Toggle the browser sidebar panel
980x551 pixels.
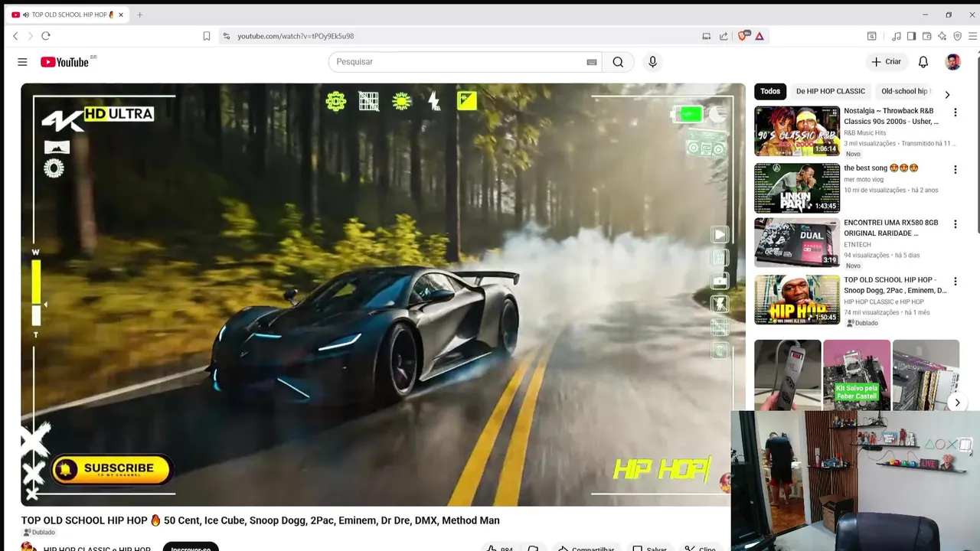(x=911, y=36)
